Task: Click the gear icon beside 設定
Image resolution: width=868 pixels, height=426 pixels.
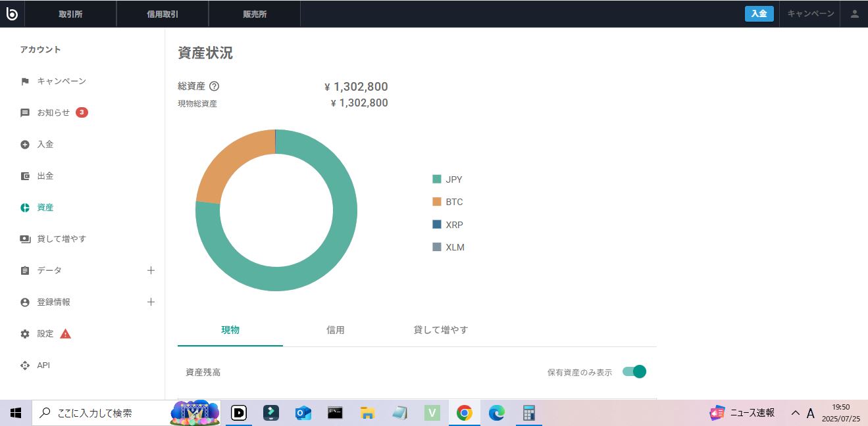Action: point(25,334)
